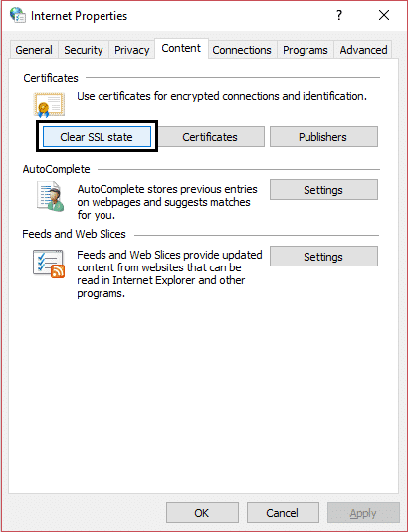The height and width of the screenshot is (532, 408).
Task: Click the Internet Properties title text
Action: coord(79,16)
